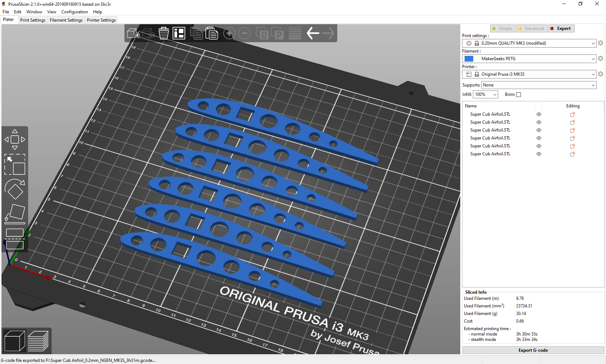This screenshot has height=364, width=606.
Task: Click the Add instance plus icon
Action: click(229, 34)
